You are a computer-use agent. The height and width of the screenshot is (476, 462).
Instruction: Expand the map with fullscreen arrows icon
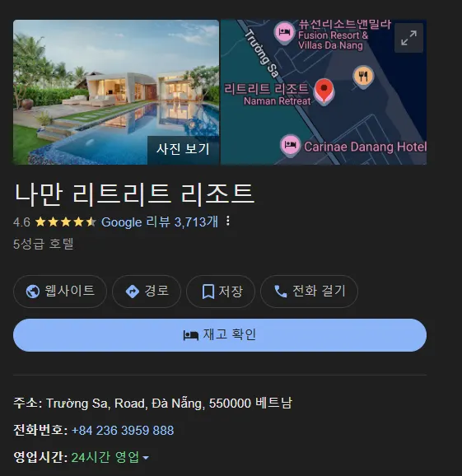tap(408, 38)
